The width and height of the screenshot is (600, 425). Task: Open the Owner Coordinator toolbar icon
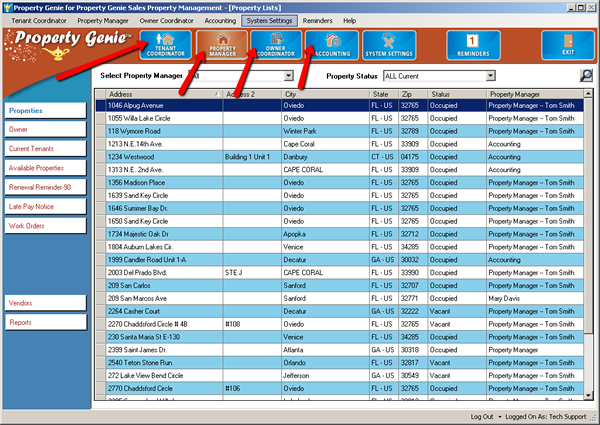(276, 45)
